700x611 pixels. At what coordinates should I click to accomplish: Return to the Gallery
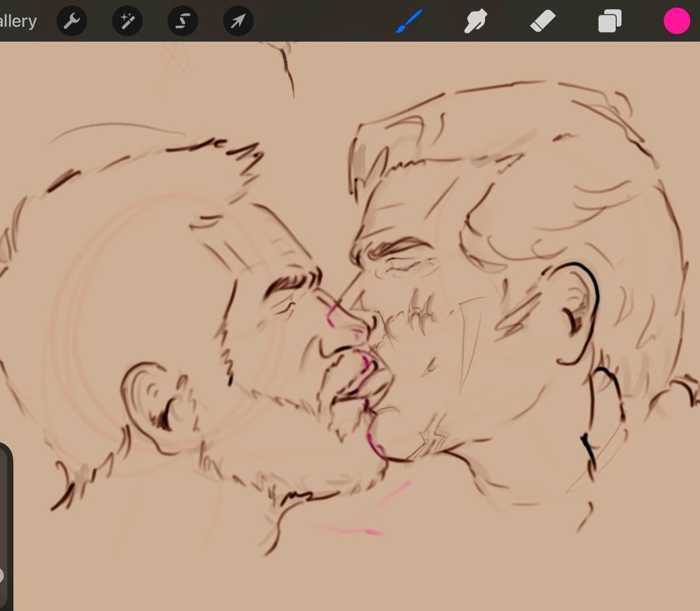tap(17, 22)
